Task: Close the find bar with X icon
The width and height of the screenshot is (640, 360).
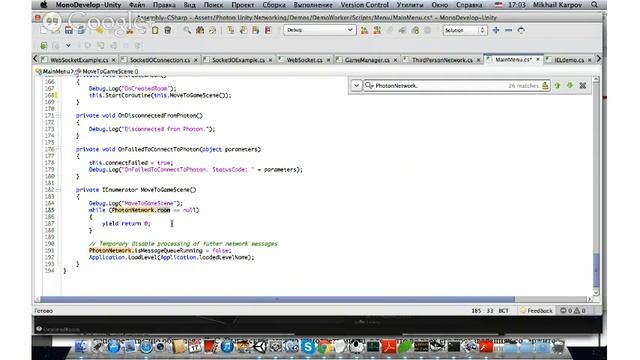Action: 583,85
